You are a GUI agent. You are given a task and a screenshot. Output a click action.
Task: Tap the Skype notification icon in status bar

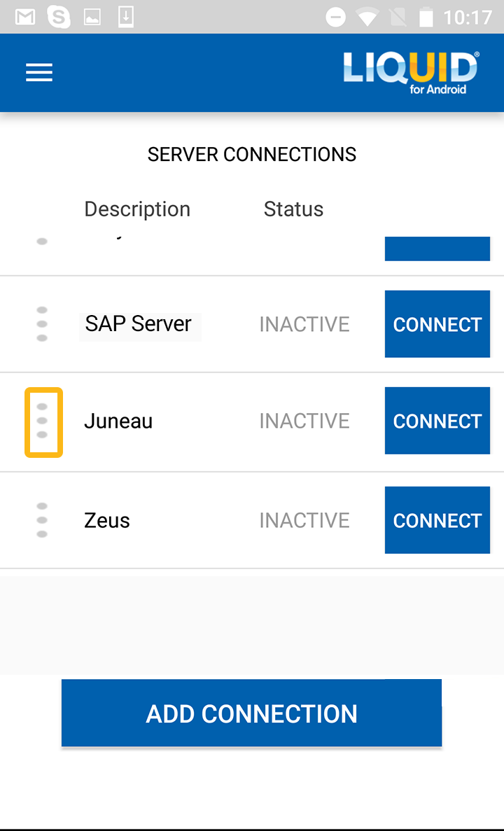(x=59, y=17)
